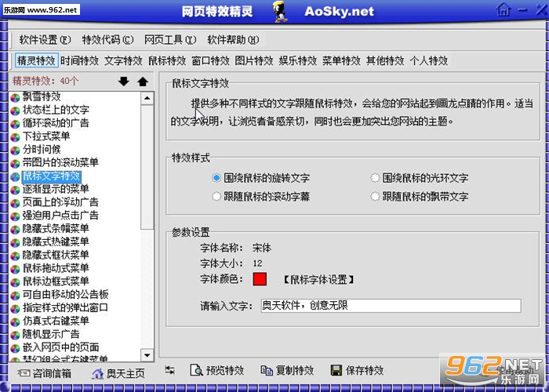Viewport: 549px width, 392px height.
Task: Click the 预览特效 magnifier icon
Action: (x=196, y=370)
